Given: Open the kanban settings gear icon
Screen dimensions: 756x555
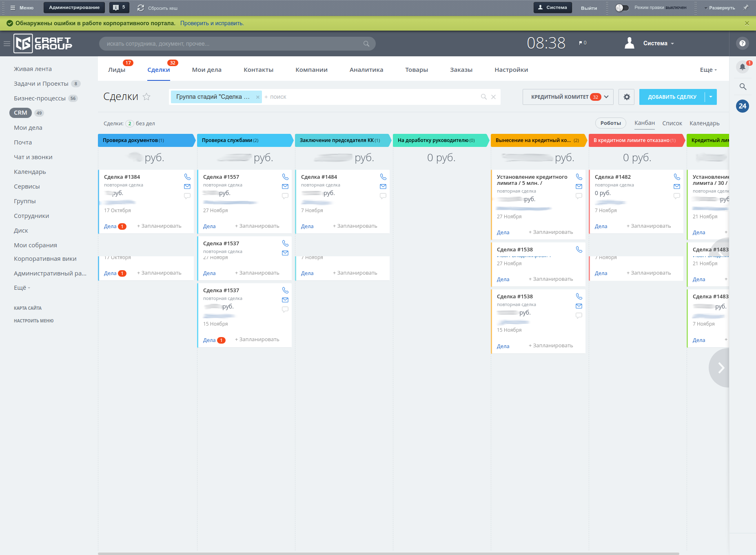Looking at the screenshot, I should pos(627,97).
